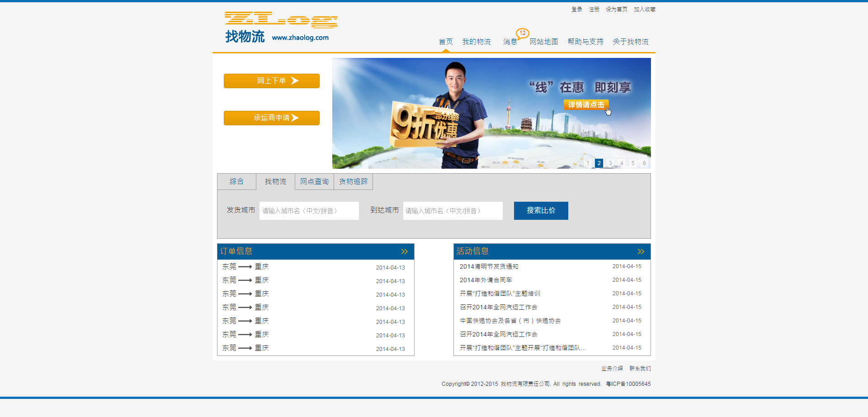Image resolution: width=868 pixels, height=417 pixels.
Task: Open the 2014清明节发货通知 notice
Action: tap(489, 266)
